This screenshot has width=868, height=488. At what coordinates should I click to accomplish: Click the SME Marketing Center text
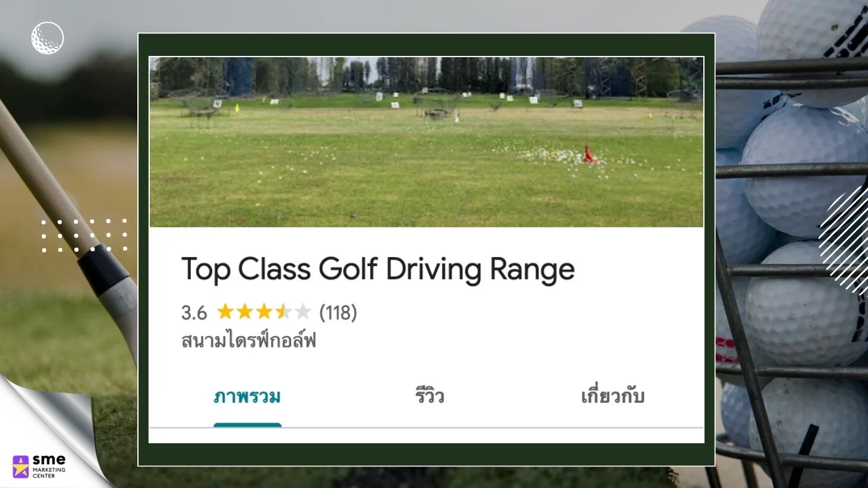point(49,467)
